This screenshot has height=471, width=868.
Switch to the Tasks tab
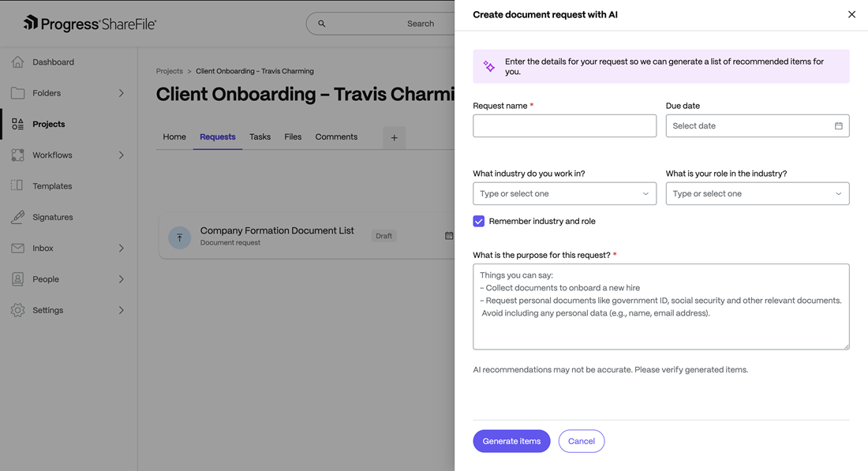[260, 137]
